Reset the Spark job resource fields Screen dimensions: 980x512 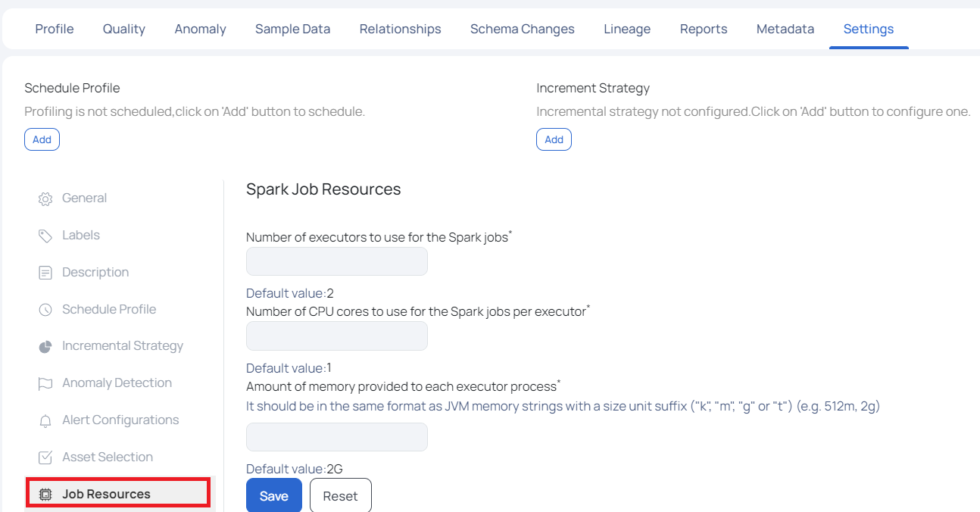point(340,496)
